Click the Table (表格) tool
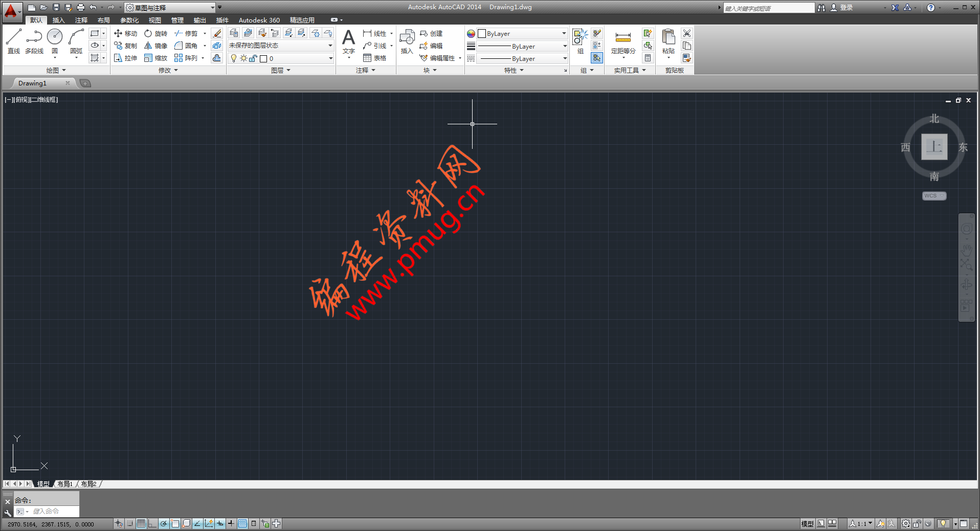 point(374,58)
